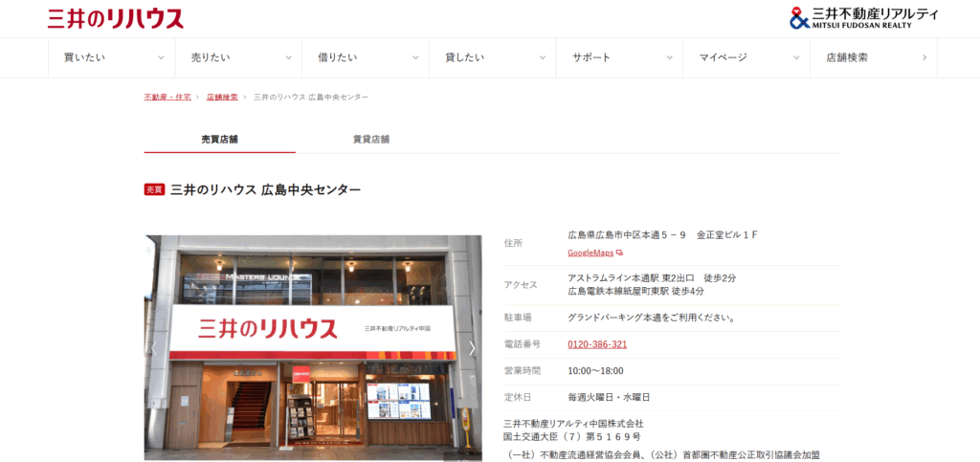
Task: Show next store photo with right arrow
Action: tap(473, 348)
